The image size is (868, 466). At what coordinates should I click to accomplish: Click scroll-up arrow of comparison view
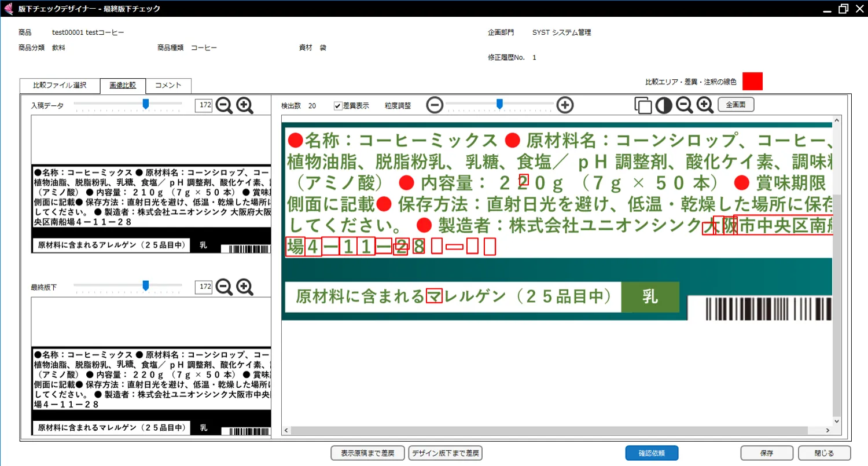[x=837, y=122]
